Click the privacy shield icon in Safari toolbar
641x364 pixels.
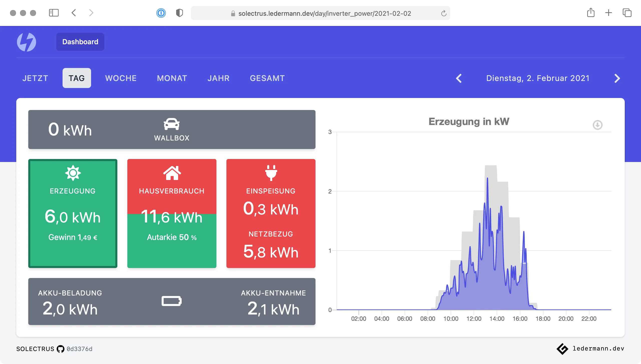pyautogui.click(x=180, y=13)
